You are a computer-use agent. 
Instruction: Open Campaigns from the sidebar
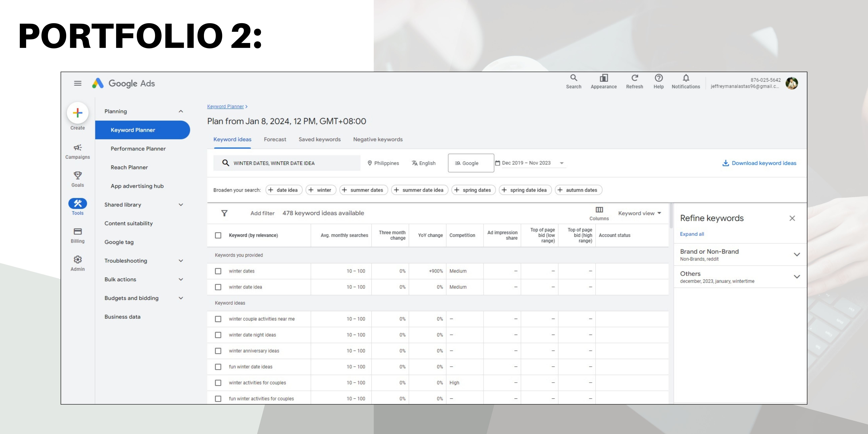click(x=78, y=152)
